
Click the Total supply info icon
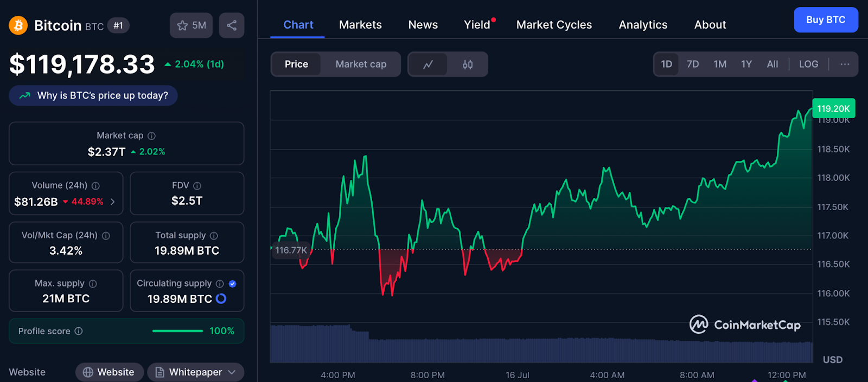214,236
